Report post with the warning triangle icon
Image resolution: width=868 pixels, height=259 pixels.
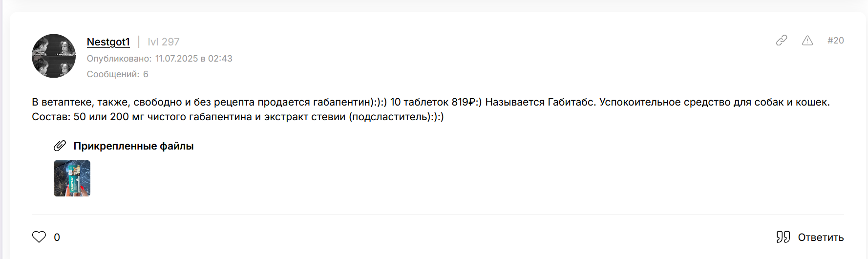click(x=807, y=41)
